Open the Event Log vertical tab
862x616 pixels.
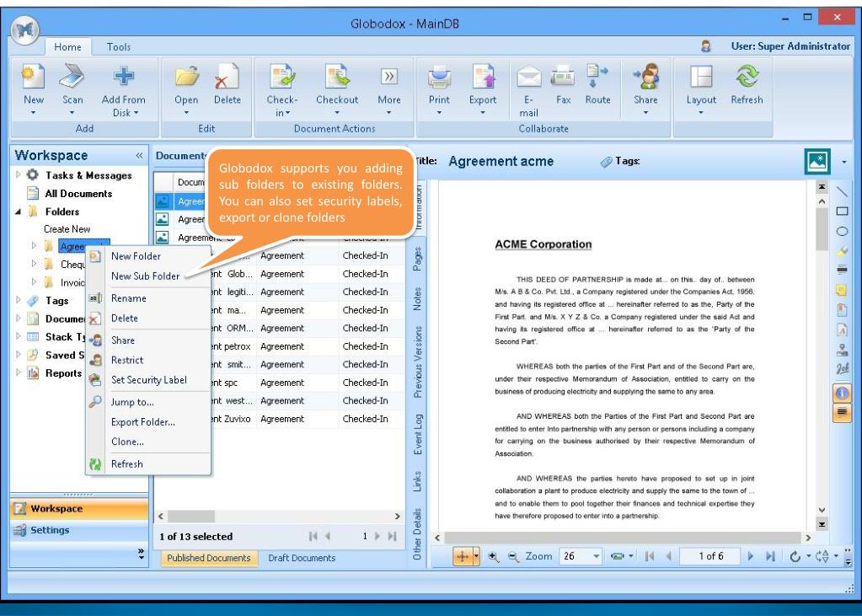(418, 435)
